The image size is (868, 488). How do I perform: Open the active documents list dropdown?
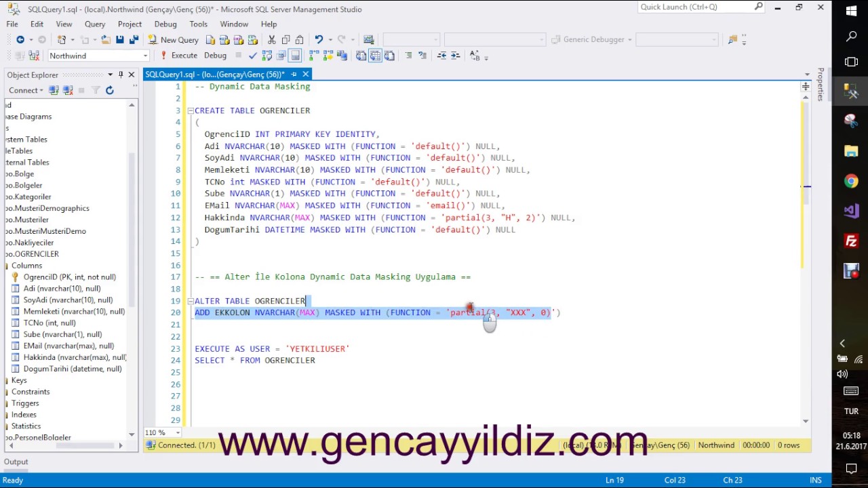pos(807,75)
